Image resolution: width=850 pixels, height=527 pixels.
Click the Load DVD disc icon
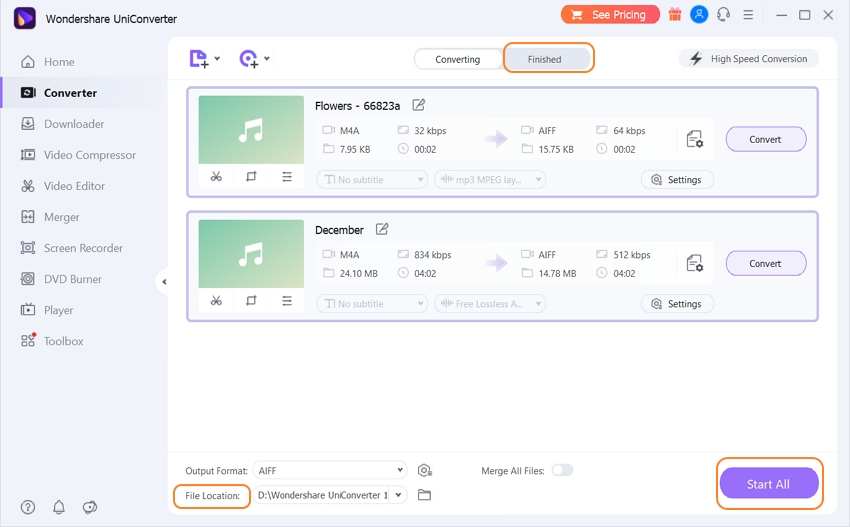point(249,59)
